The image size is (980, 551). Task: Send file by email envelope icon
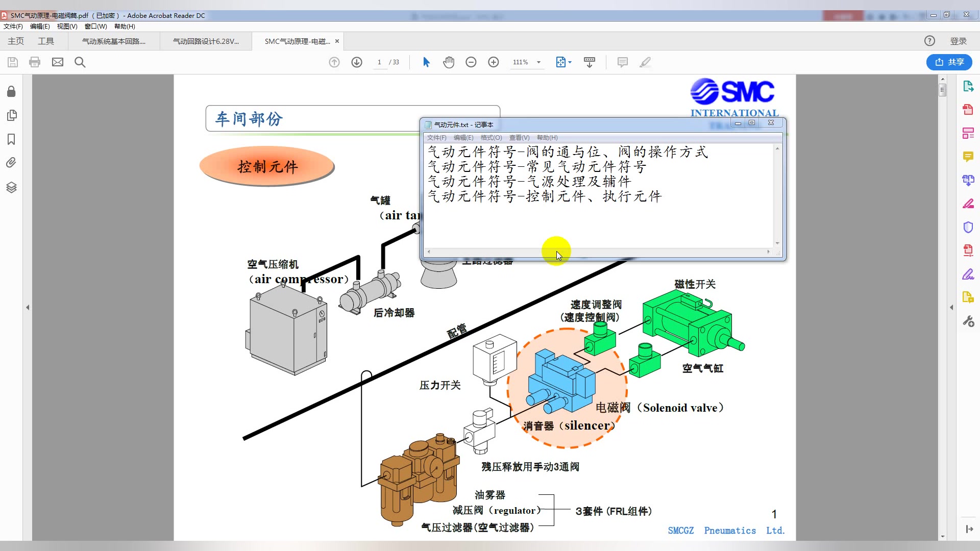[58, 62]
